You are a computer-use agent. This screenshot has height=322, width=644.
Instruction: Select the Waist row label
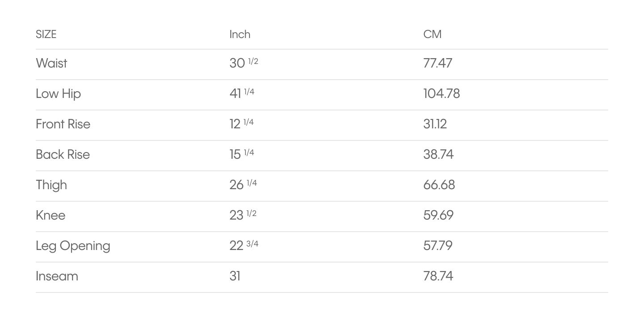pos(51,63)
